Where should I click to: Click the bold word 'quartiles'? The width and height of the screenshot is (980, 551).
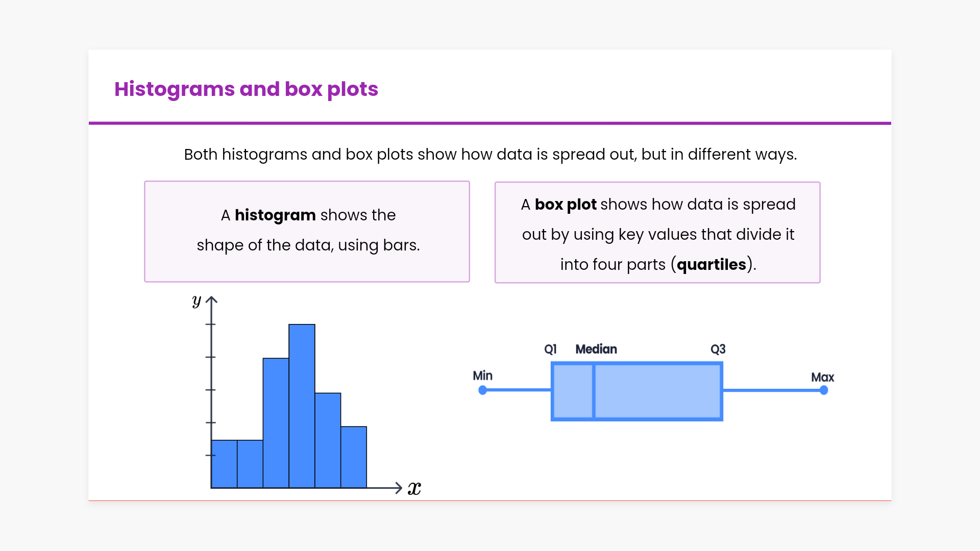[711, 265]
